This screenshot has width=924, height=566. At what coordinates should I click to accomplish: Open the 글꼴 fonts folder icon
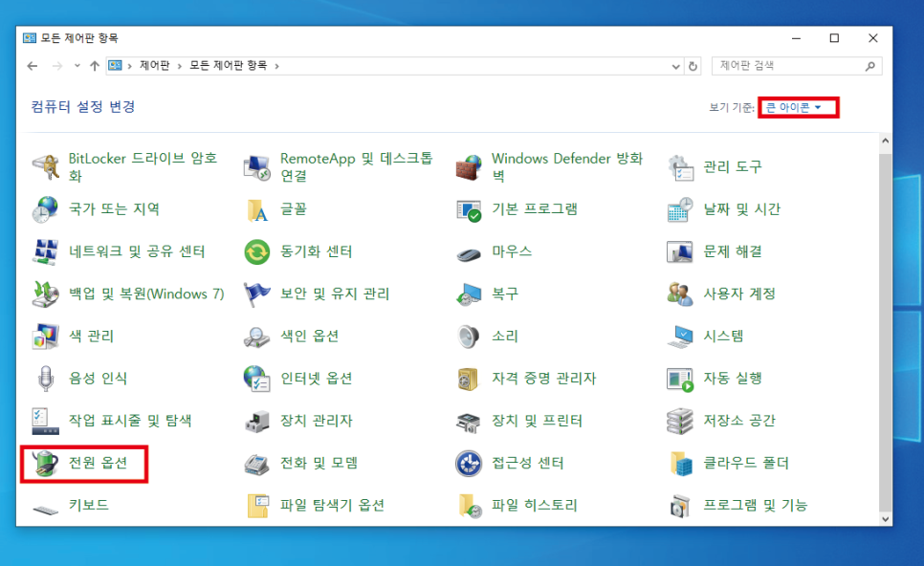pyautogui.click(x=257, y=209)
